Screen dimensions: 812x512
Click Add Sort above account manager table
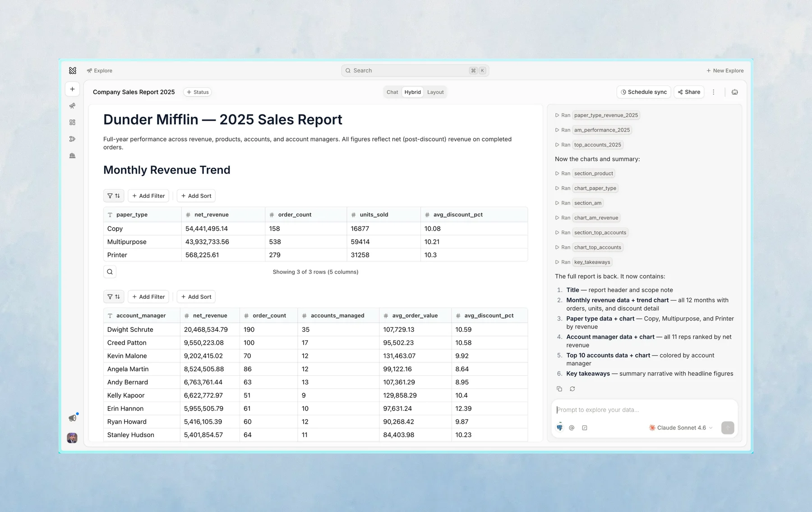(x=196, y=297)
